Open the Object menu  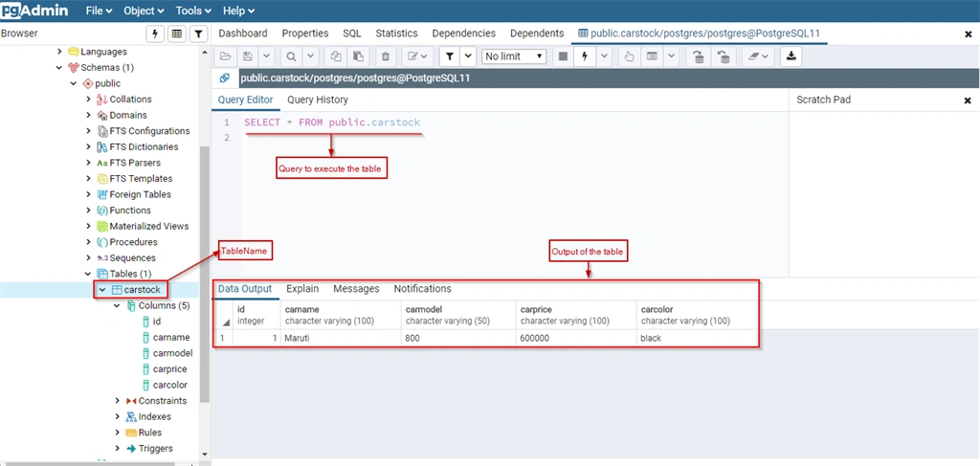[144, 11]
